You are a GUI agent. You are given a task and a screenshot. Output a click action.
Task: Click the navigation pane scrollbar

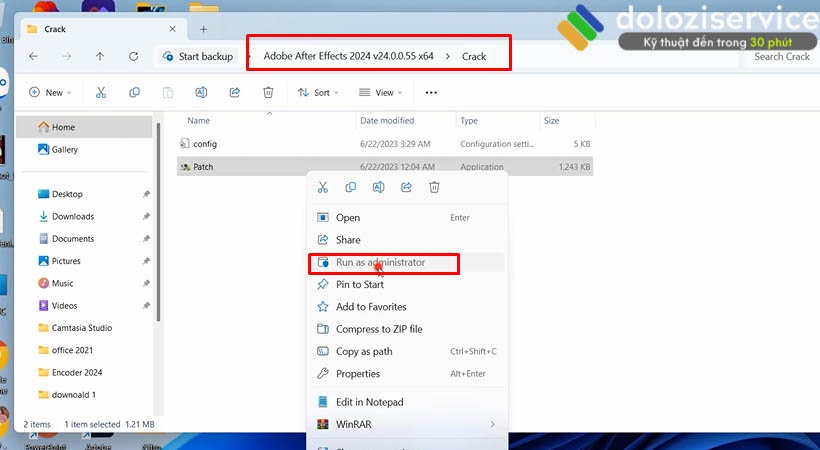(157, 222)
